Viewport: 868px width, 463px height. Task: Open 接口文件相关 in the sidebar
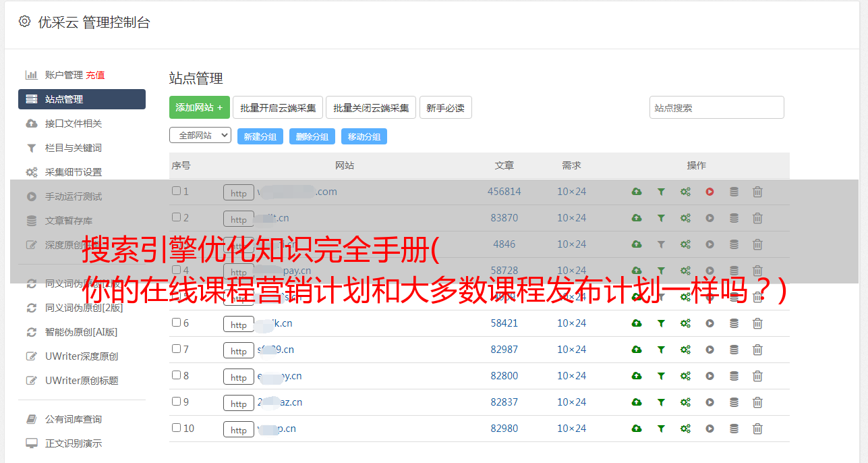pos(74,124)
